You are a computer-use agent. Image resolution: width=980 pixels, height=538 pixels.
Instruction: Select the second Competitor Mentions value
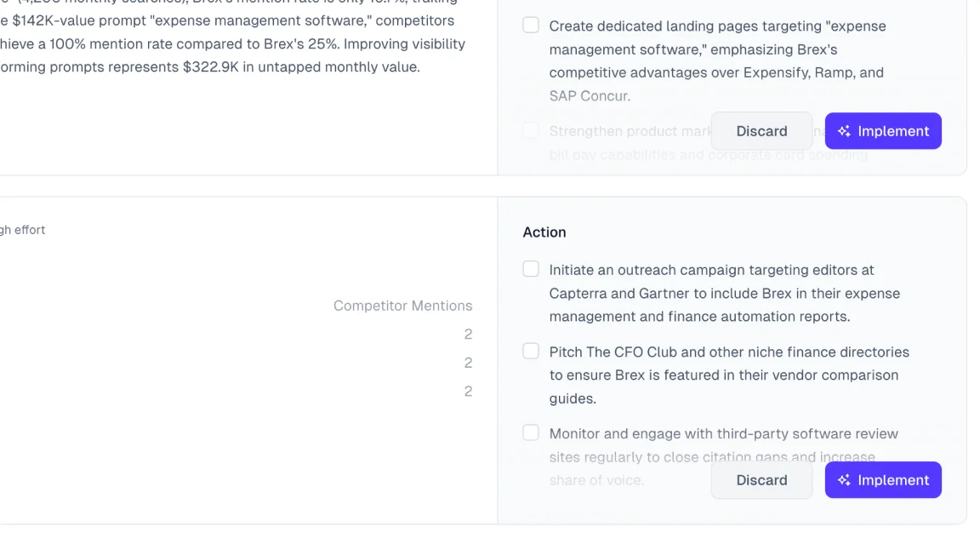coord(468,363)
